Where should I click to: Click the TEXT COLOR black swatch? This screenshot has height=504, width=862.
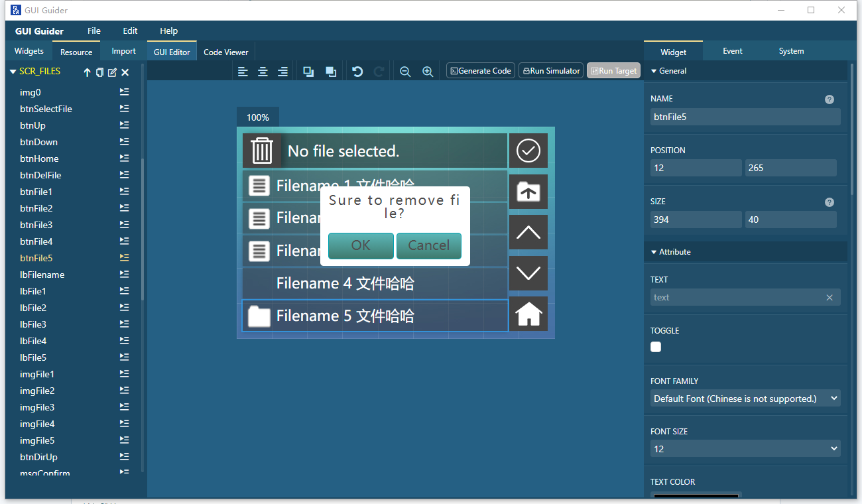(x=696, y=495)
